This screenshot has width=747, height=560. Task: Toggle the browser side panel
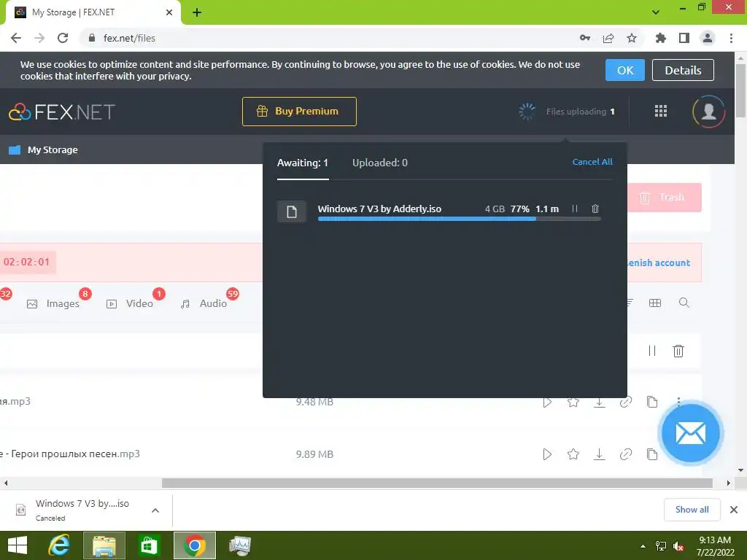click(x=684, y=38)
